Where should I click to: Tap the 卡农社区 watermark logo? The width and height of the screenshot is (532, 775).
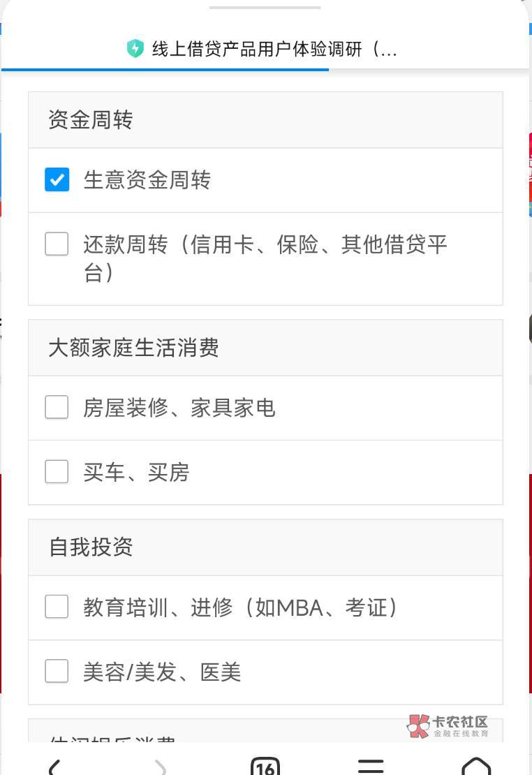(x=448, y=725)
